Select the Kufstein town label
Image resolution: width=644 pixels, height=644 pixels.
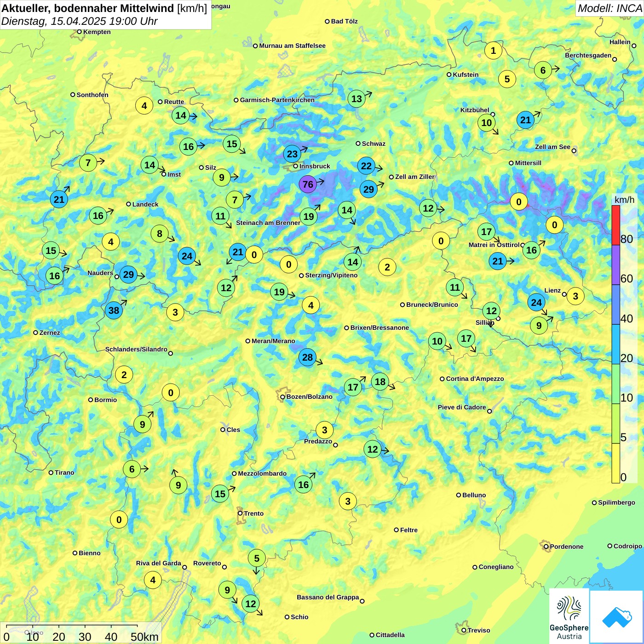466,75
